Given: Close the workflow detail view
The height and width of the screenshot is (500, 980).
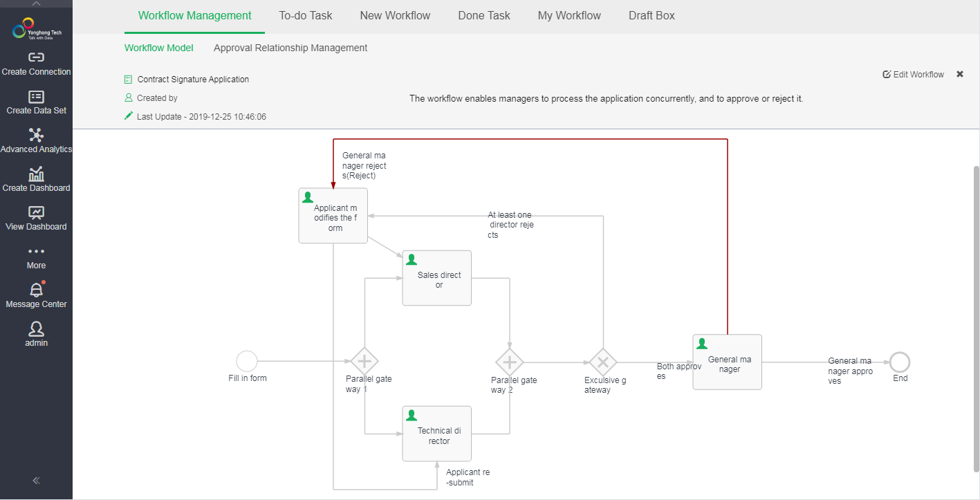Looking at the screenshot, I should point(960,74).
